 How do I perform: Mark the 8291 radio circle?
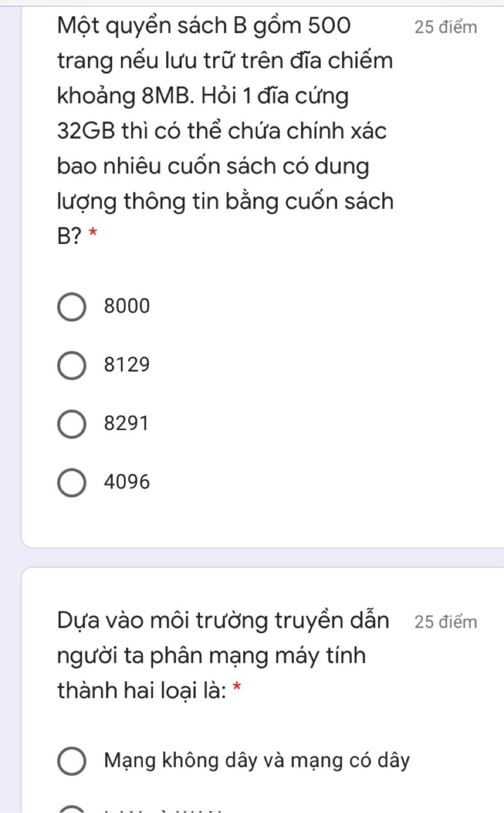[x=72, y=424]
